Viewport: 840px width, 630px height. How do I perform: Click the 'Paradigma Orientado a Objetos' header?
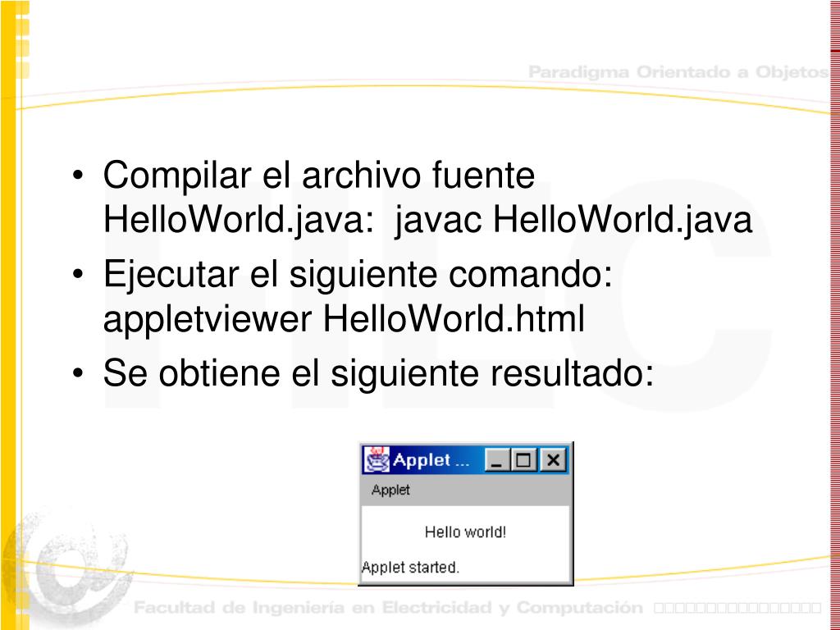pos(678,72)
